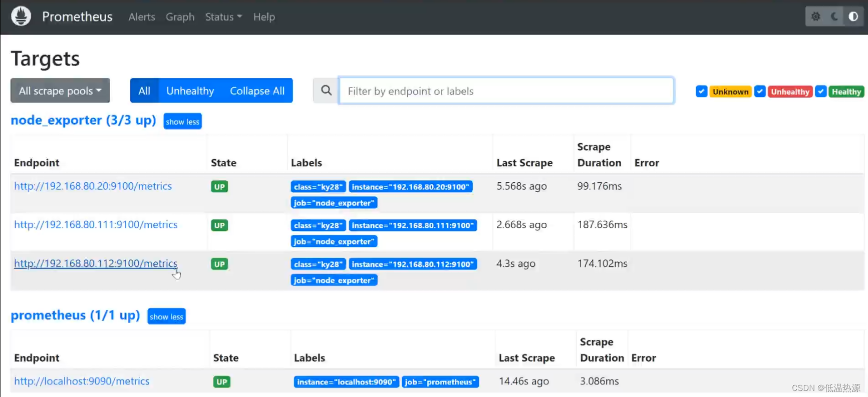Open the 192.168.80.111:9100 metrics endpoint
The width and height of the screenshot is (868, 397).
[x=96, y=224]
